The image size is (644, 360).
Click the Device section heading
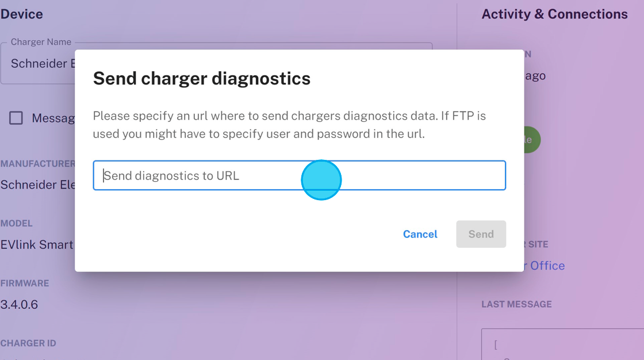[21, 14]
